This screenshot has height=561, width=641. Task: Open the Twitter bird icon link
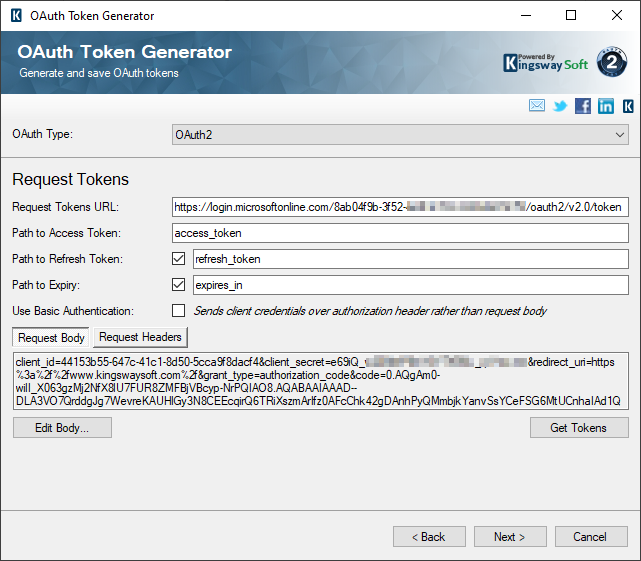point(560,107)
